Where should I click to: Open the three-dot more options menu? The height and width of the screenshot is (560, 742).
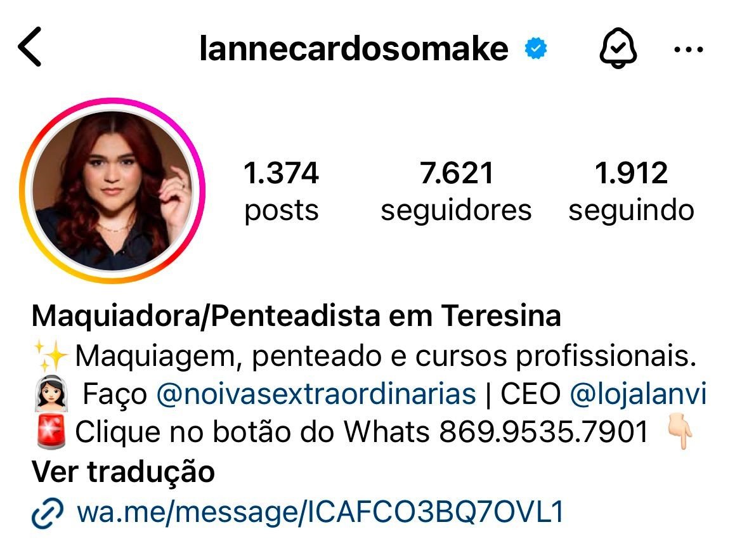pyautogui.click(x=689, y=49)
